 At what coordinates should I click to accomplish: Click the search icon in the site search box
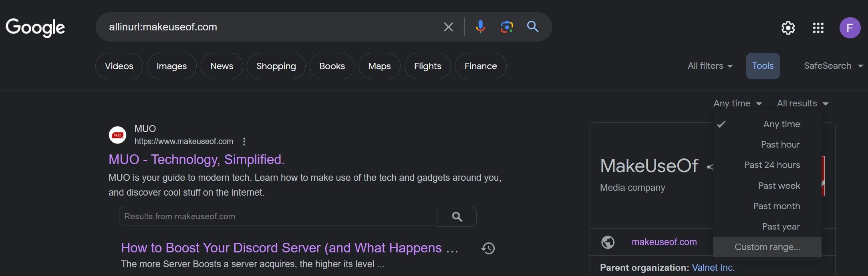[457, 217]
